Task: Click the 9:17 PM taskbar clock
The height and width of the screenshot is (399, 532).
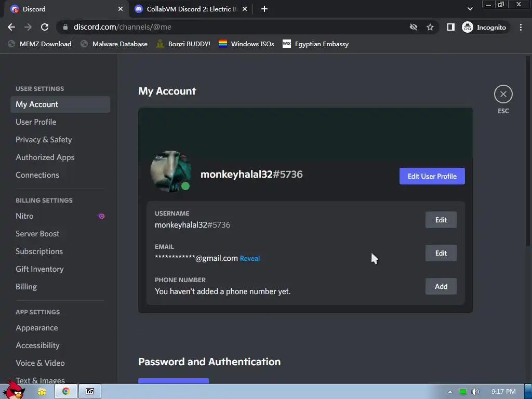Action: [x=503, y=392]
